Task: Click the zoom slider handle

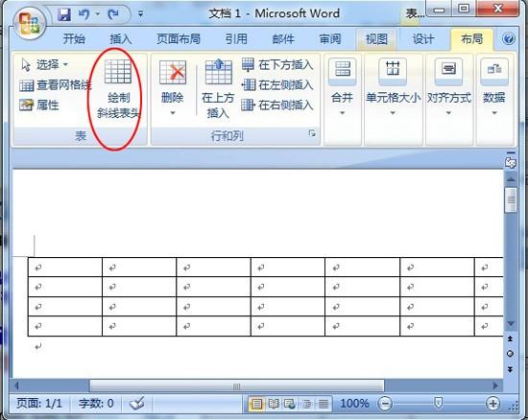Action: (x=438, y=403)
